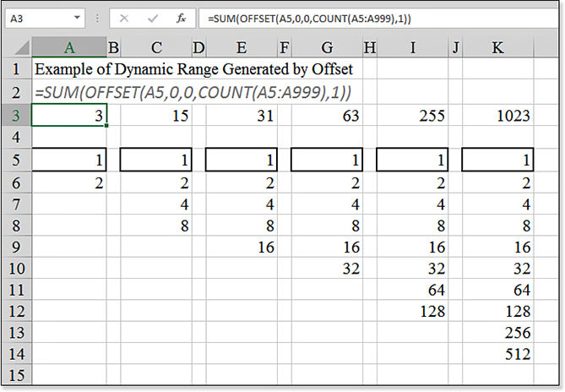
Task: Click the formula bar resize handle dots
Action: pos(97,18)
